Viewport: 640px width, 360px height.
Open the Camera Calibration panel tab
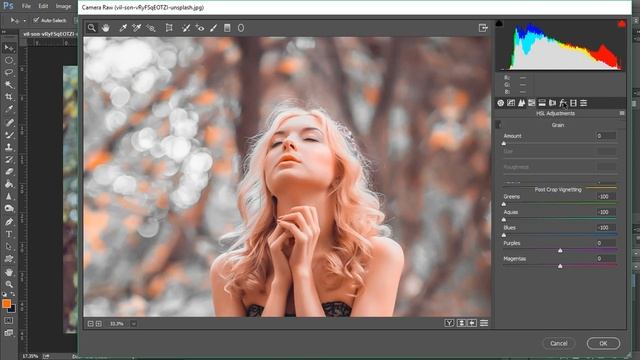[x=573, y=103]
